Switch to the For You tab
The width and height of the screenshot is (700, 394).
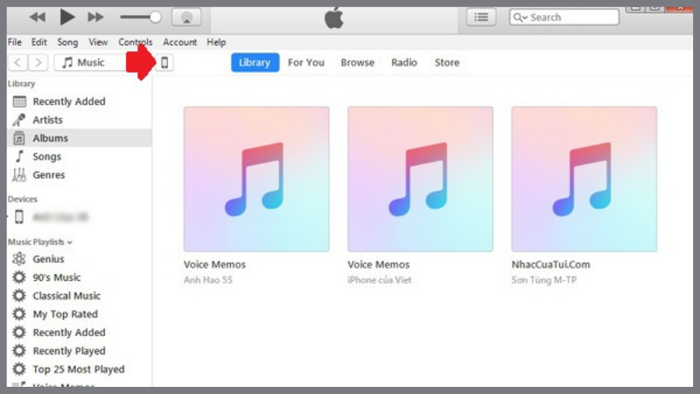click(x=306, y=62)
